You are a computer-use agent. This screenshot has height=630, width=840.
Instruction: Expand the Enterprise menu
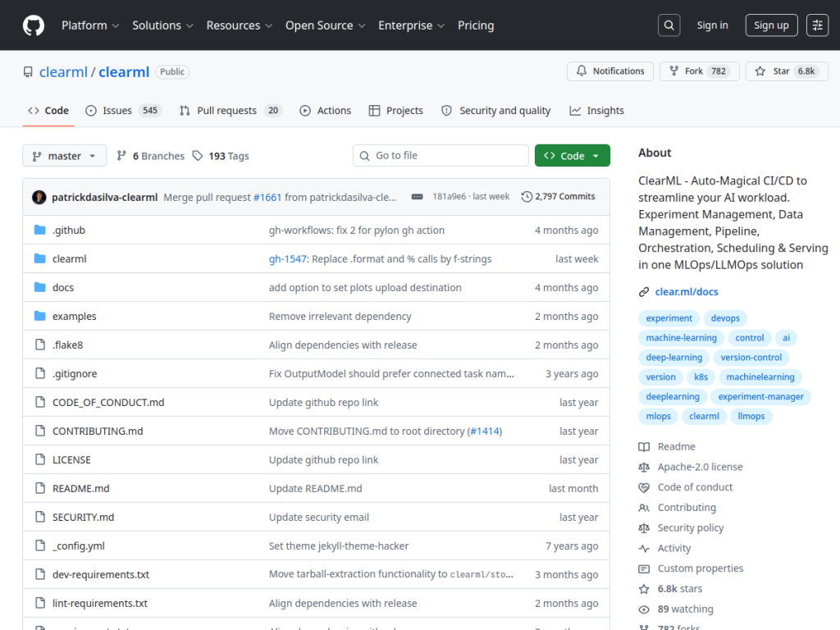click(412, 25)
